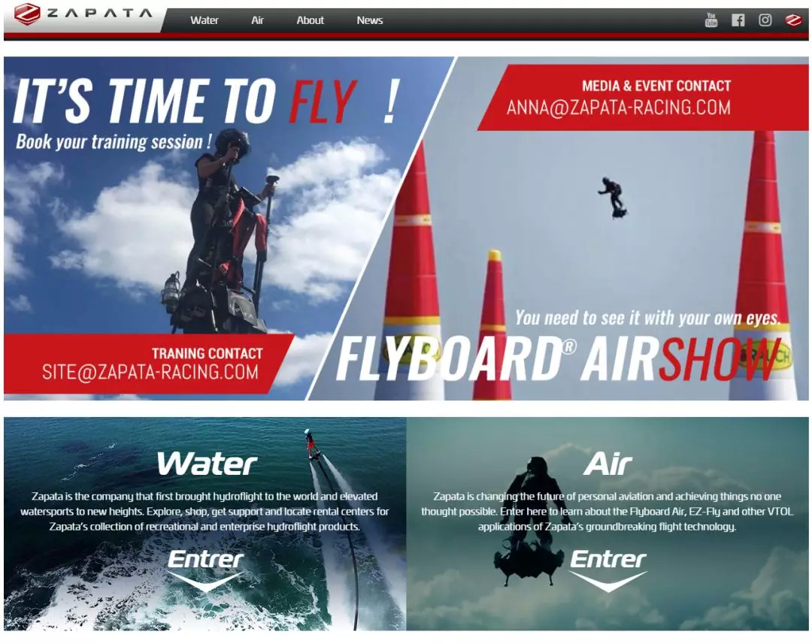The height and width of the screenshot is (644, 812).
Task: Click the SITE@ZAPATA-RACING.COM training contact
Action: (150, 372)
